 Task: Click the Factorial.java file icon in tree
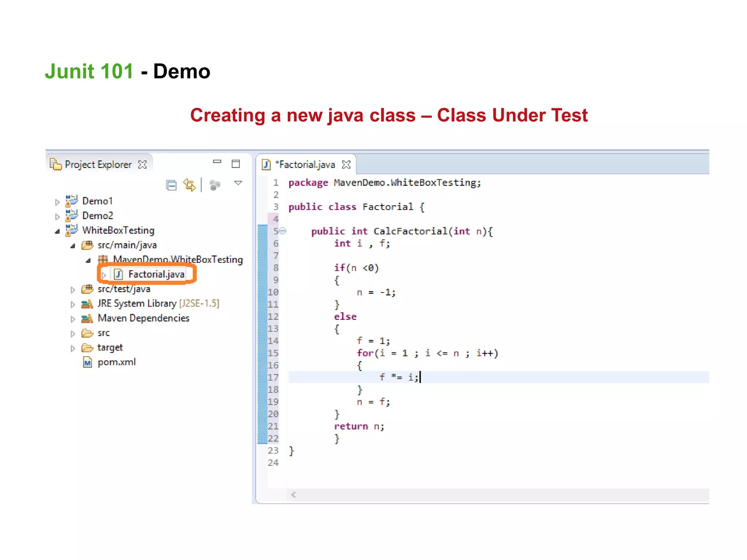pos(118,274)
